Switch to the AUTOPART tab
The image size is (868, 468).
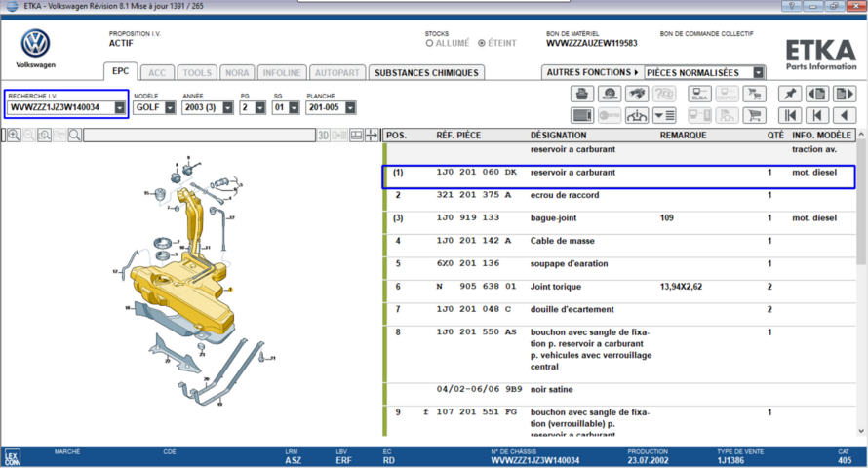[337, 73]
